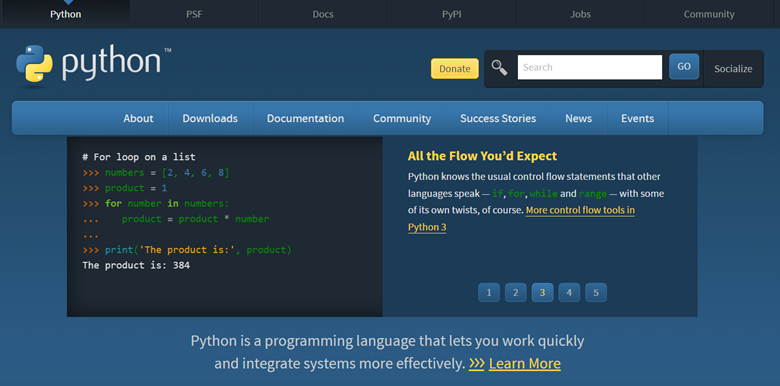Image resolution: width=780 pixels, height=386 pixels.
Task: Click the code line 'product = 1'
Action: (125, 188)
